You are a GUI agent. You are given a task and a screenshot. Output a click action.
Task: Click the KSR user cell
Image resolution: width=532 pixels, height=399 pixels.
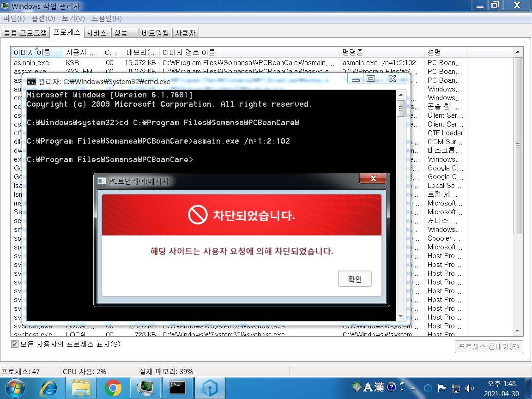point(72,63)
